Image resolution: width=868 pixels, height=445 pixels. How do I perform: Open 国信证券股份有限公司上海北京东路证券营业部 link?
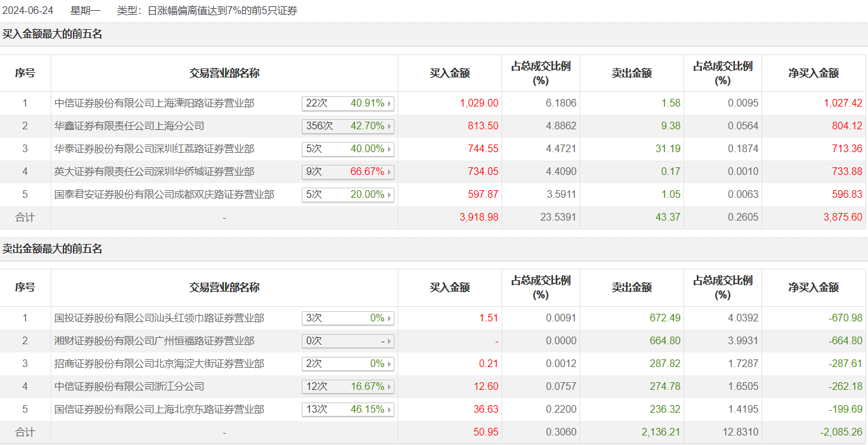pyautogui.click(x=160, y=410)
